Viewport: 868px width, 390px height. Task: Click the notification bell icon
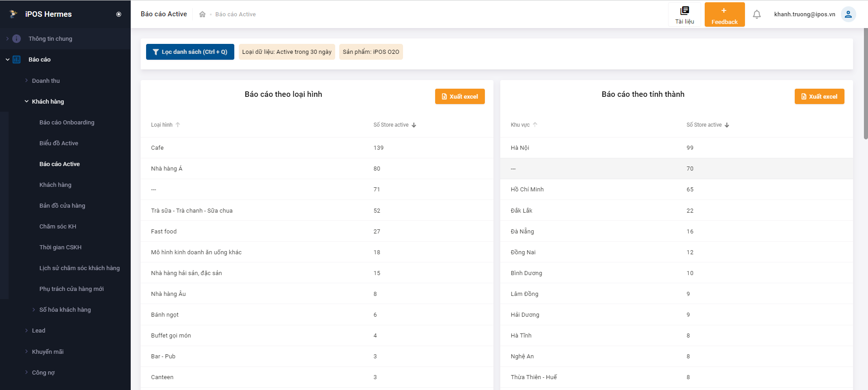(x=756, y=14)
